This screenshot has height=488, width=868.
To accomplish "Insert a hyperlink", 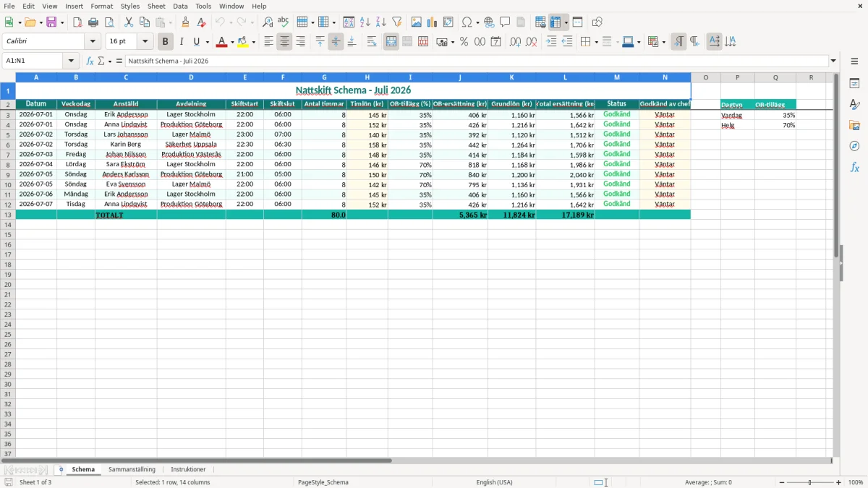I will click(x=489, y=22).
